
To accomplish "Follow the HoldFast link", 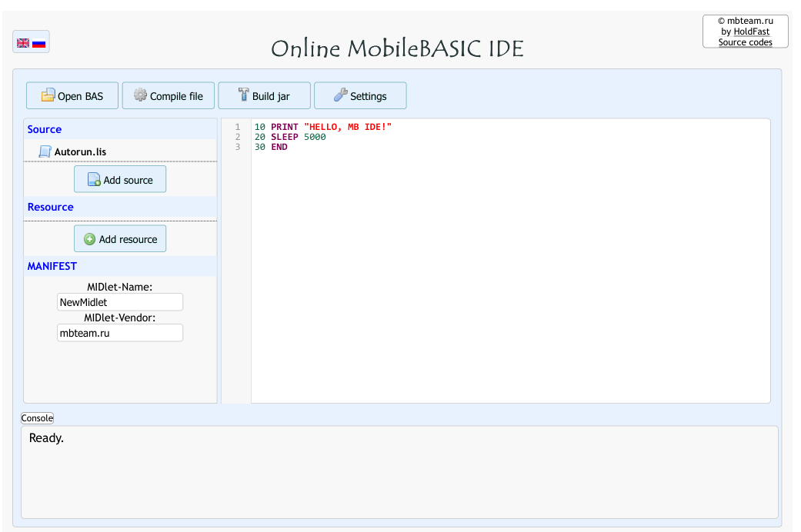I will 751,31.
